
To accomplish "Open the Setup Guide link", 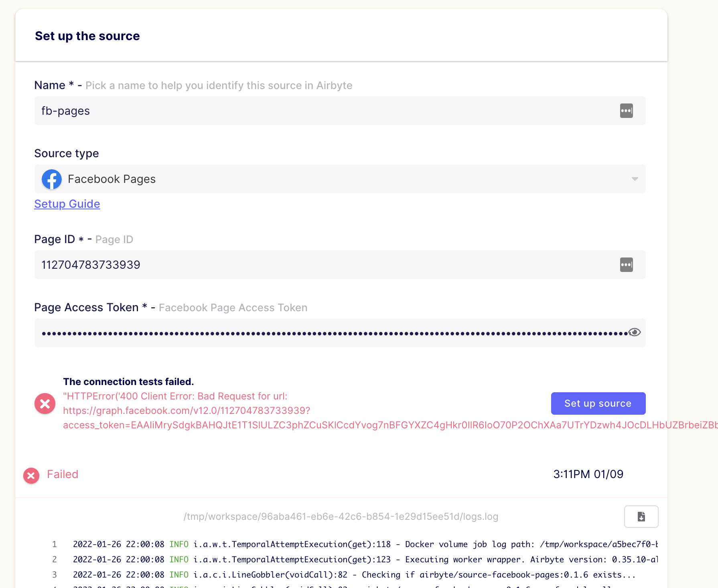I will [67, 204].
